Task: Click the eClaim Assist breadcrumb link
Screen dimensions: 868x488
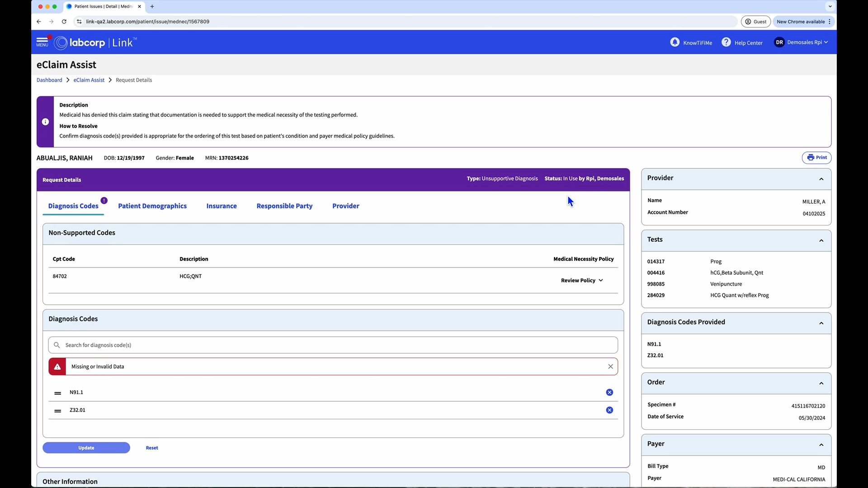Action: (x=89, y=79)
